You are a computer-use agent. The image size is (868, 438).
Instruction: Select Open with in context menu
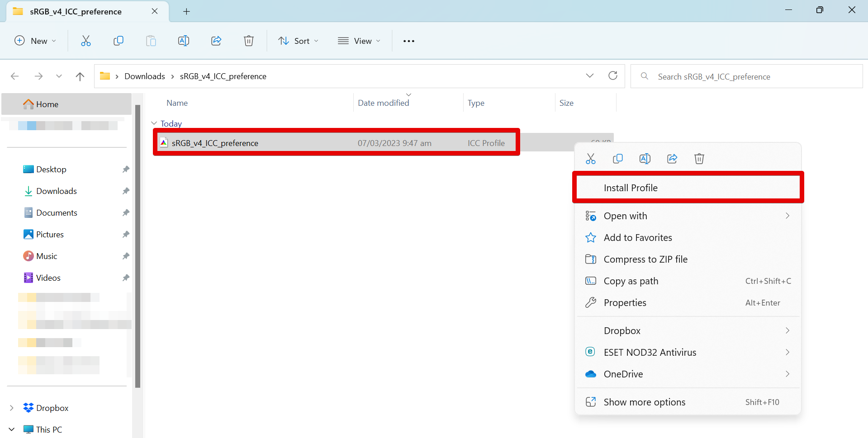click(688, 216)
